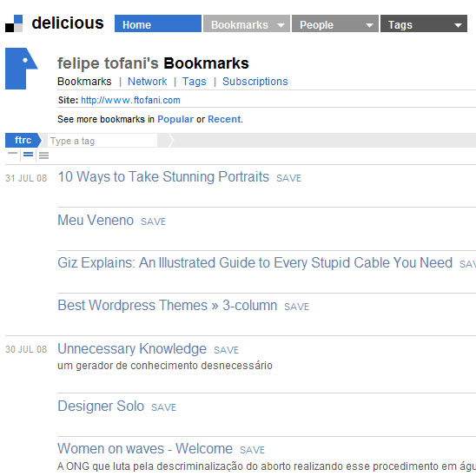
Task: Open the Unnecessary Knowledge bookmark
Action: [132, 348]
